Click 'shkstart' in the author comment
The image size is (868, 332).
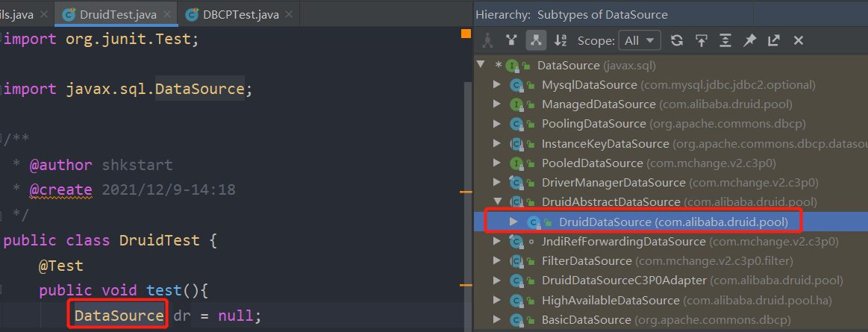[138, 165]
